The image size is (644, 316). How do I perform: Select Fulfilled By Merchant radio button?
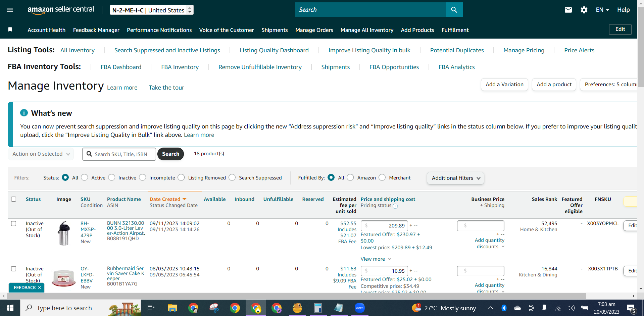pyautogui.click(x=382, y=177)
